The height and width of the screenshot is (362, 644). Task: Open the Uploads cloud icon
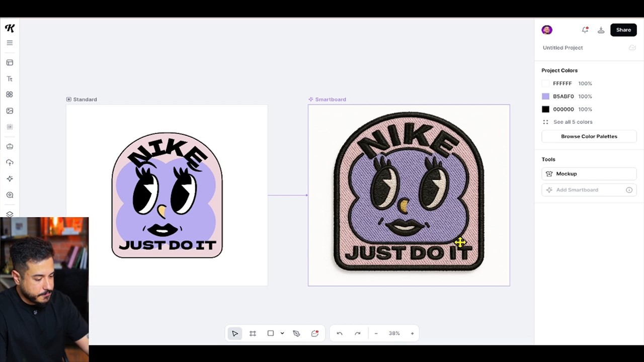(10, 163)
